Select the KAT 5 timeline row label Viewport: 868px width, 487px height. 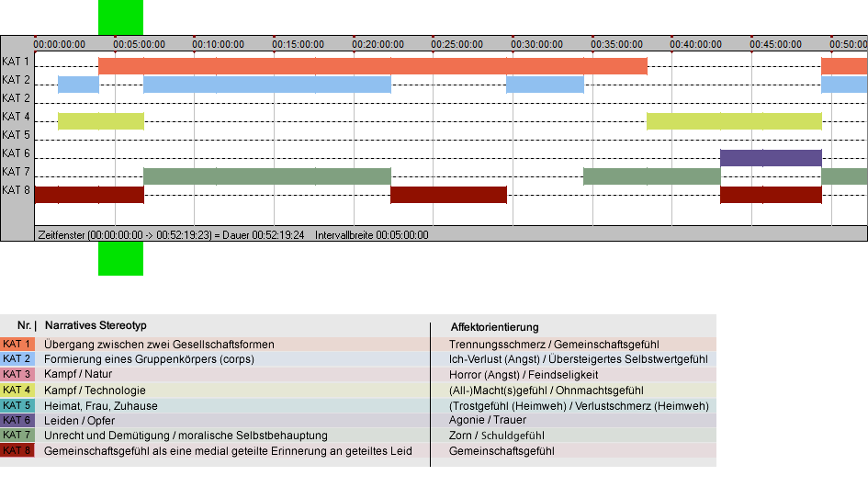coord(16,135)
